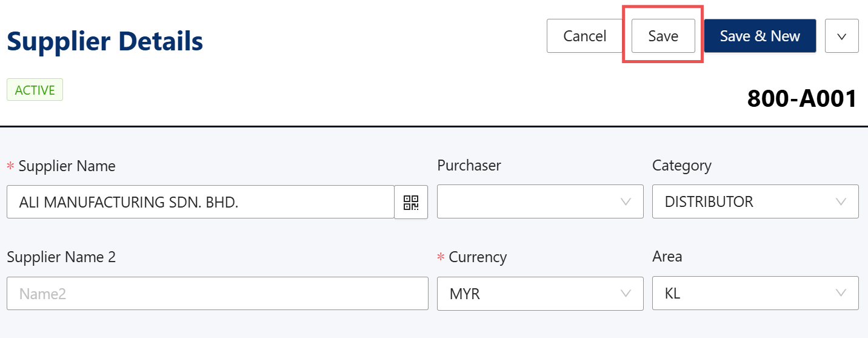This screenshot has height=338, width=868.
Task: Select the MYR value in Currency
Action: pyautogui.click(x=465, y=294)
